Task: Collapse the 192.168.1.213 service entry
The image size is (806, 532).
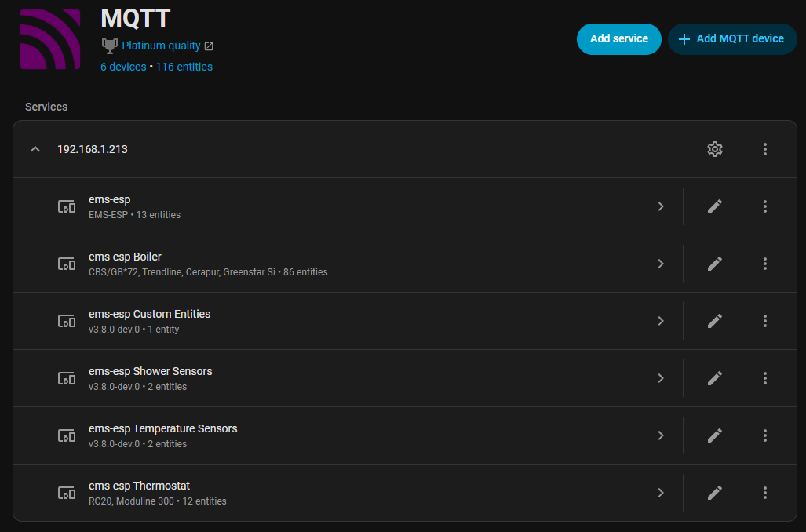Action: click(35, 149)
